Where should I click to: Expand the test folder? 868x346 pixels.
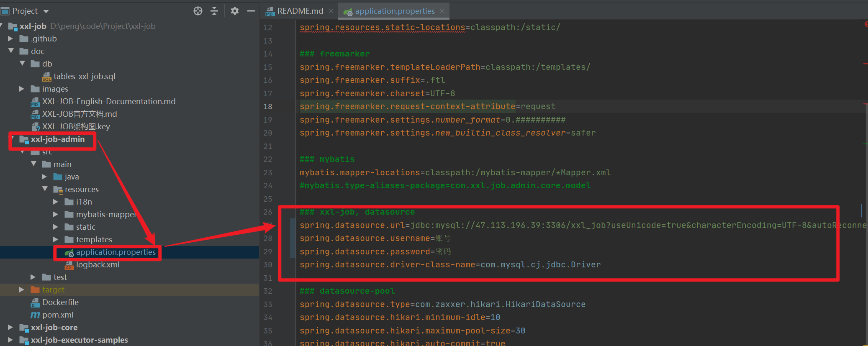click(33, 277)
